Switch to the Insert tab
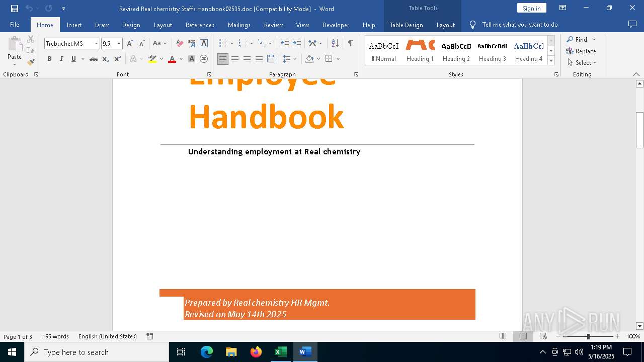This screenshot has width=644, height=362. [74, 25]
